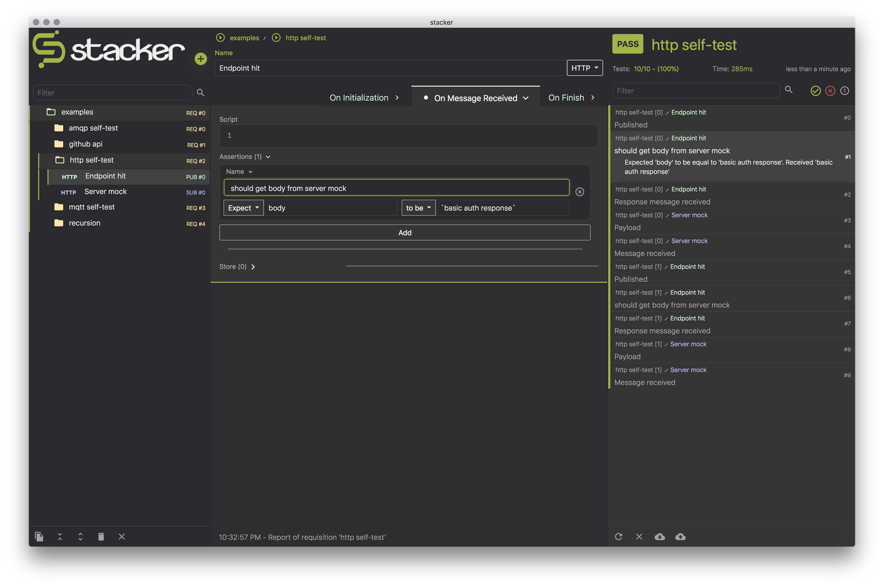884x588 pixels.
Task: Open the examples folder icon
Action: click(51, 112)
